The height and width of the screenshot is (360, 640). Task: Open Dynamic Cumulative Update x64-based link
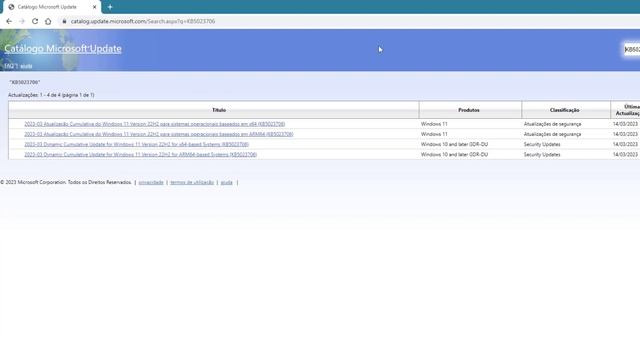pyautogui.click(x=136, y=144)
